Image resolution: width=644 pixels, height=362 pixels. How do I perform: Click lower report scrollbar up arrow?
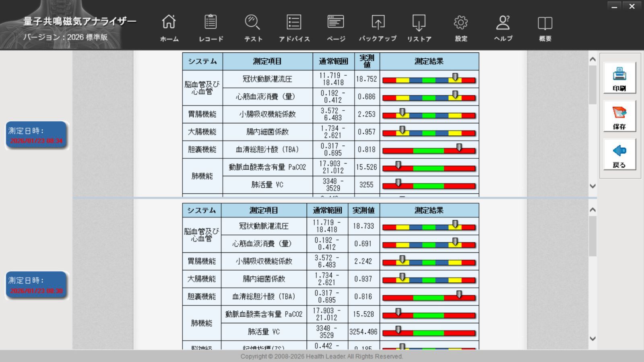pyautogui.click(x=592, y=210)
